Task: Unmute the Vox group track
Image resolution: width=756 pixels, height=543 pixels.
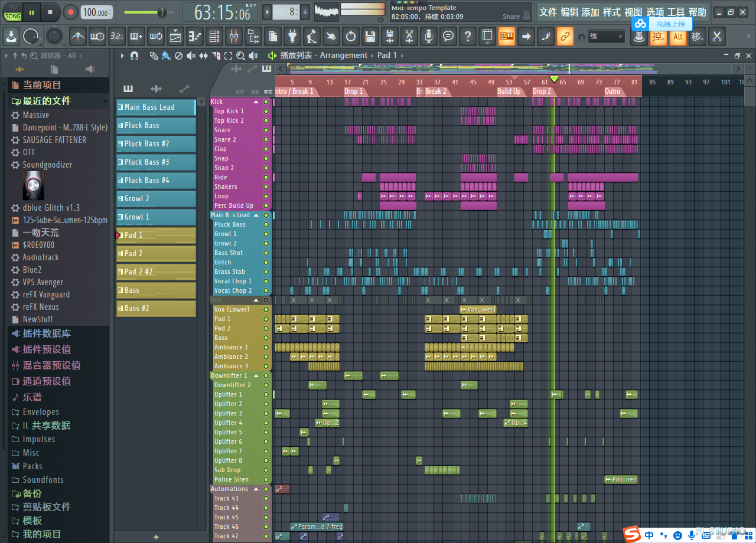Action: (x=266, y=300)
